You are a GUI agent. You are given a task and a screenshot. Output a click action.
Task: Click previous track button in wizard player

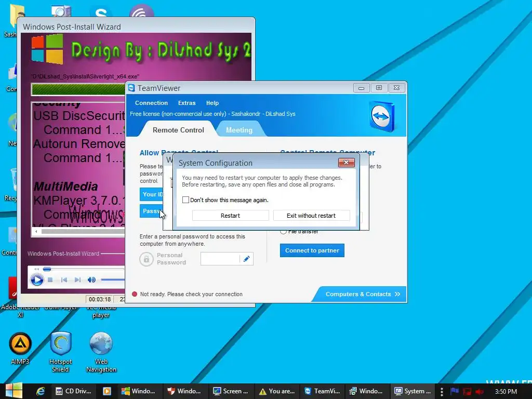(64, 280)
